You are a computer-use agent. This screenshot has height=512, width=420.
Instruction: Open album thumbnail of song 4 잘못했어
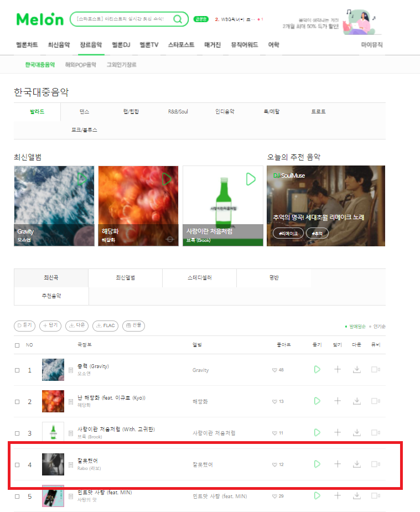[53, 464]
